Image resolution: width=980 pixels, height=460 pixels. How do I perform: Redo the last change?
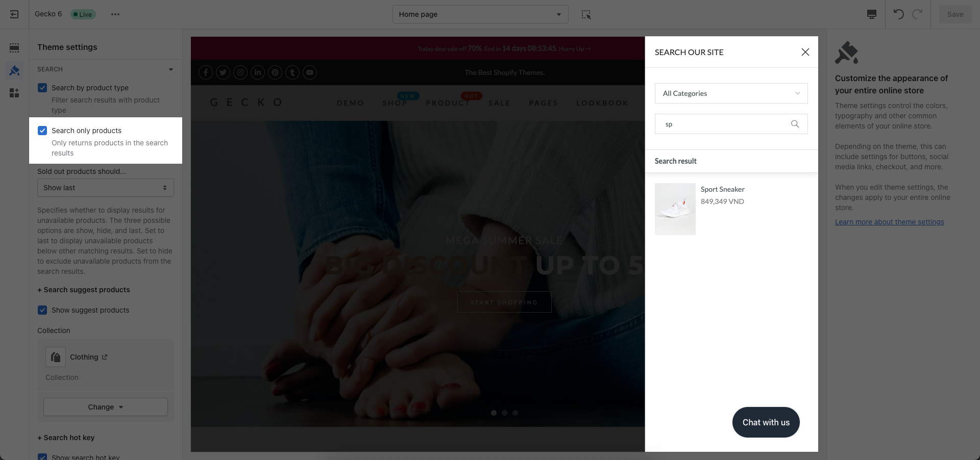(x=917, y=14)
